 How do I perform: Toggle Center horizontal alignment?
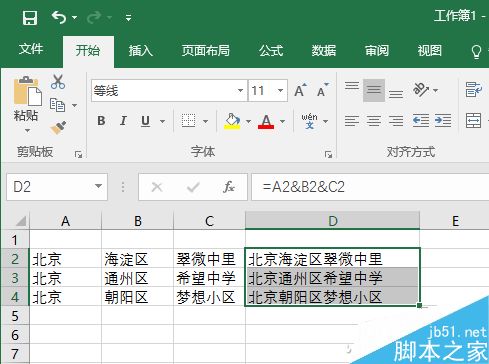(x=374, y=121)
